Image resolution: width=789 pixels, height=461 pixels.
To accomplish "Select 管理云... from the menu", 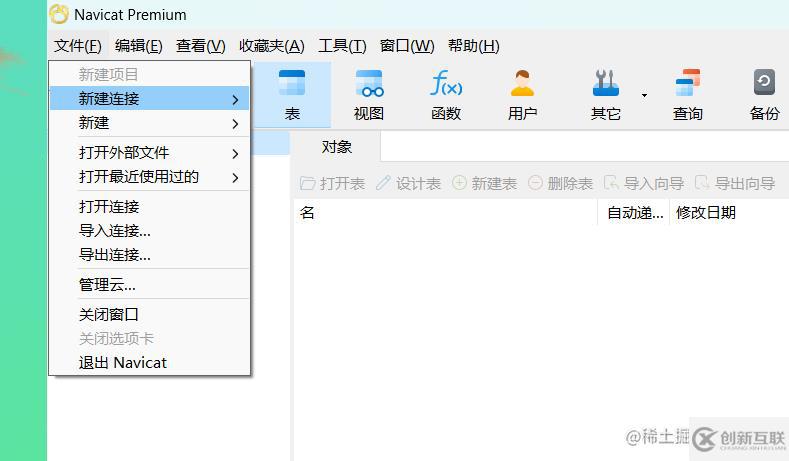I will [149, 284].
